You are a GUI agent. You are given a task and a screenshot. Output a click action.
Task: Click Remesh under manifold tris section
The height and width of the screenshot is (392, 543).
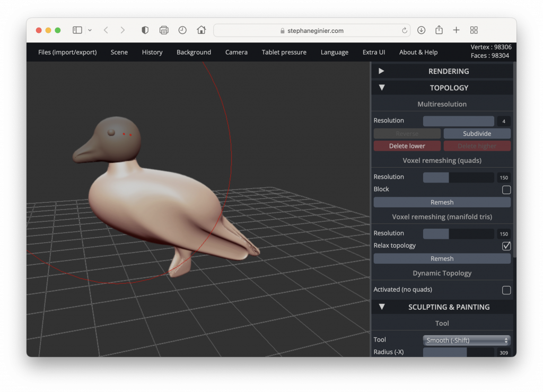[x=442, y=259]
